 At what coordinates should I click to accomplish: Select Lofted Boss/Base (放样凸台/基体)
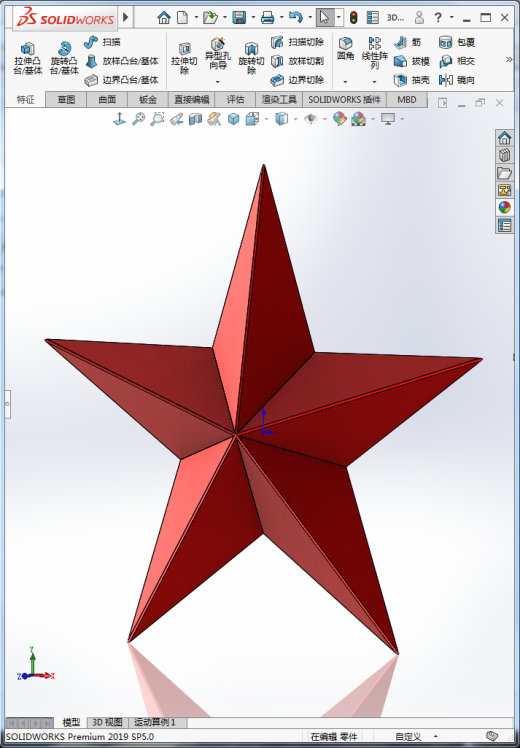[x=122, y=61]
